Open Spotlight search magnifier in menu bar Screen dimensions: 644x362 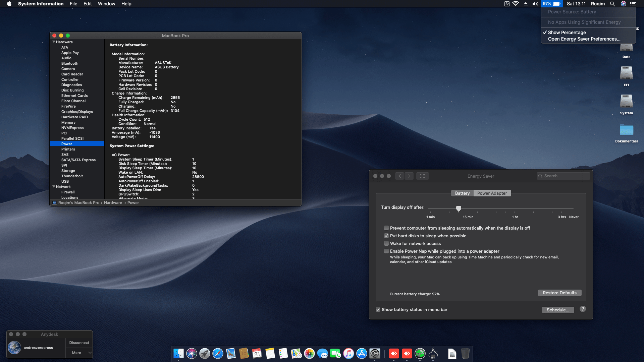coord(612,4)
